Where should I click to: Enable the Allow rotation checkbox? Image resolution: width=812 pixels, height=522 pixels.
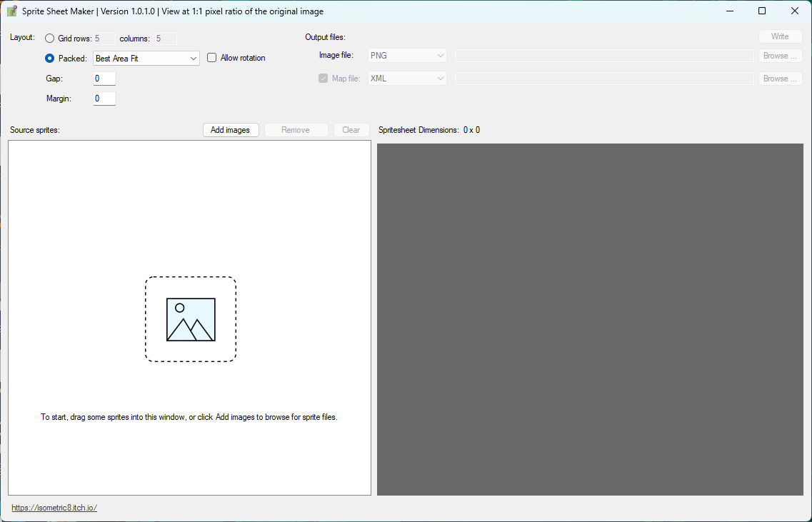coord(212,58)
